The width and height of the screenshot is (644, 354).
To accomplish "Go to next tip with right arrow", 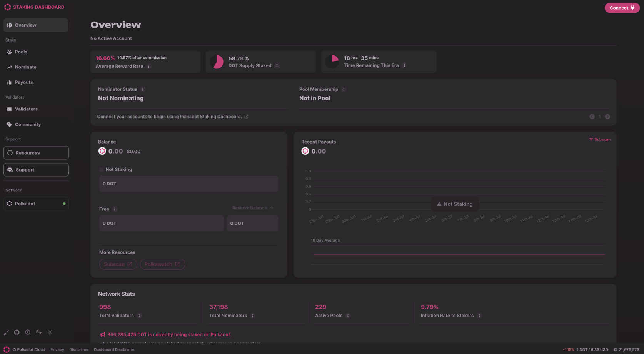I will coord(607,117).
